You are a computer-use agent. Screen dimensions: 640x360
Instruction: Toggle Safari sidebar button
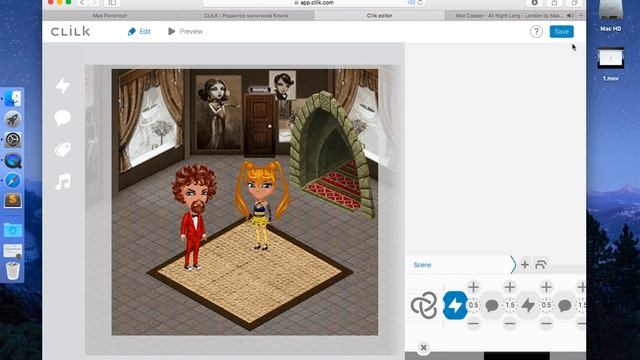[x=112, y=3]
